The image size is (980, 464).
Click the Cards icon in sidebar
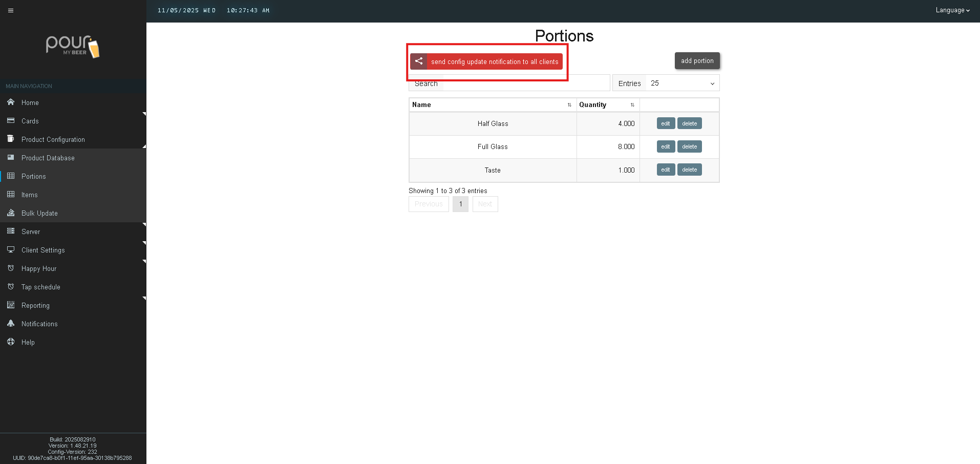click(11, 121)
